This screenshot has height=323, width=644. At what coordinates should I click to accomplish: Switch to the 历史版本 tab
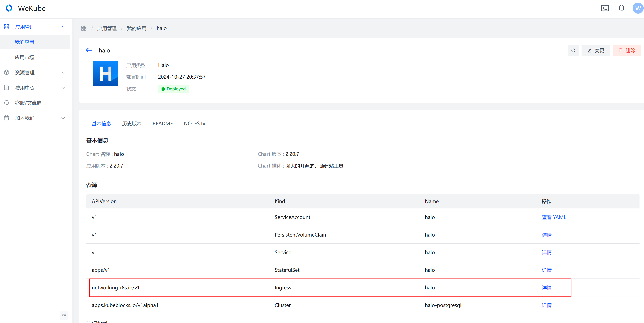pos(132,124)
